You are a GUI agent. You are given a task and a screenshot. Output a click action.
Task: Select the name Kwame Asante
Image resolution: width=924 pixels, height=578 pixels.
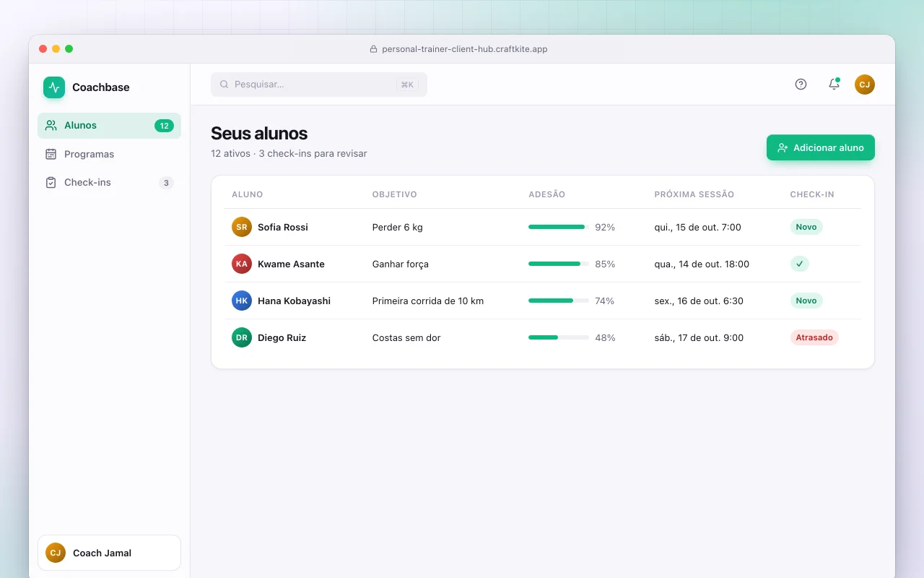click(x=291, y=264)
